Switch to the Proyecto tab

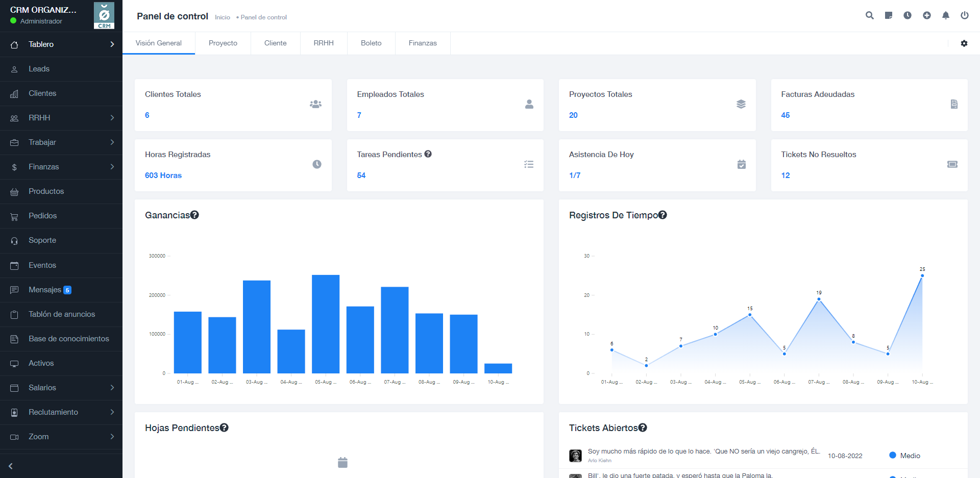[x=223, y=43]
